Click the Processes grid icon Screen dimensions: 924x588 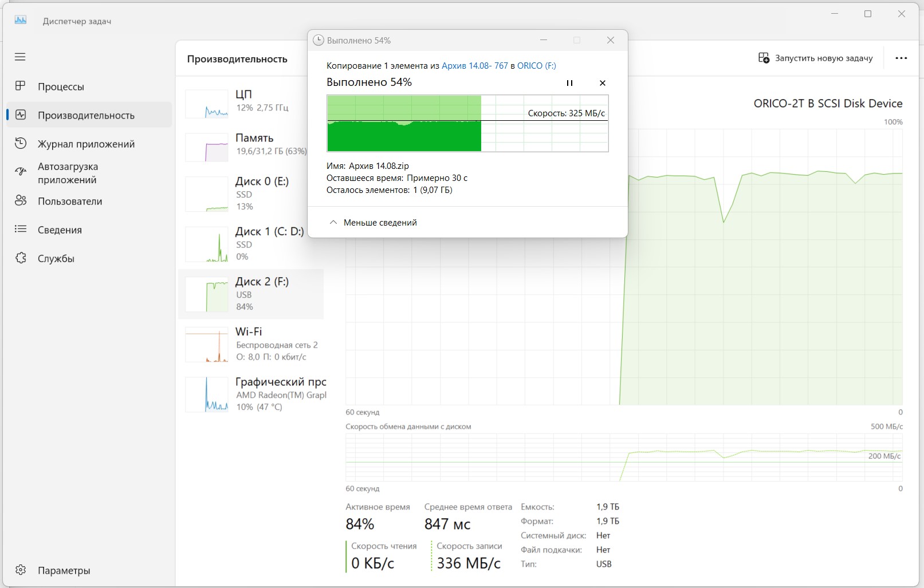tap(20, 86)
